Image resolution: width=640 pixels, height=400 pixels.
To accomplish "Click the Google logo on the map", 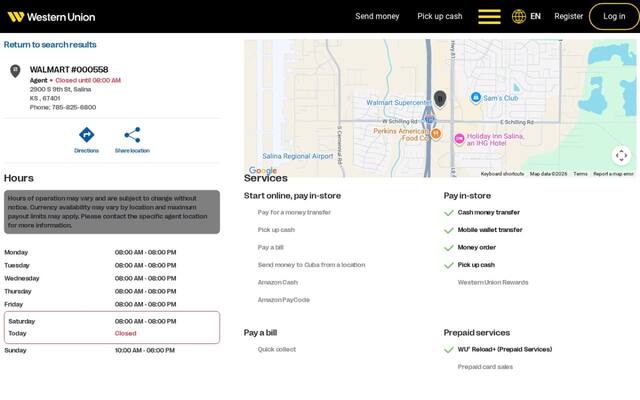I will tap(262, 170).
